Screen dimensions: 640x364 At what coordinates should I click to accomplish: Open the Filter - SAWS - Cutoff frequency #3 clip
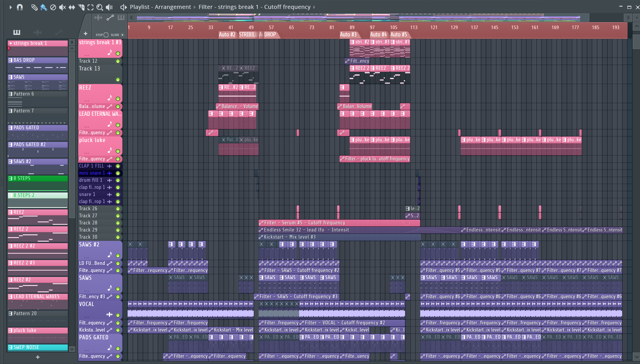click(x=296, y=297)
